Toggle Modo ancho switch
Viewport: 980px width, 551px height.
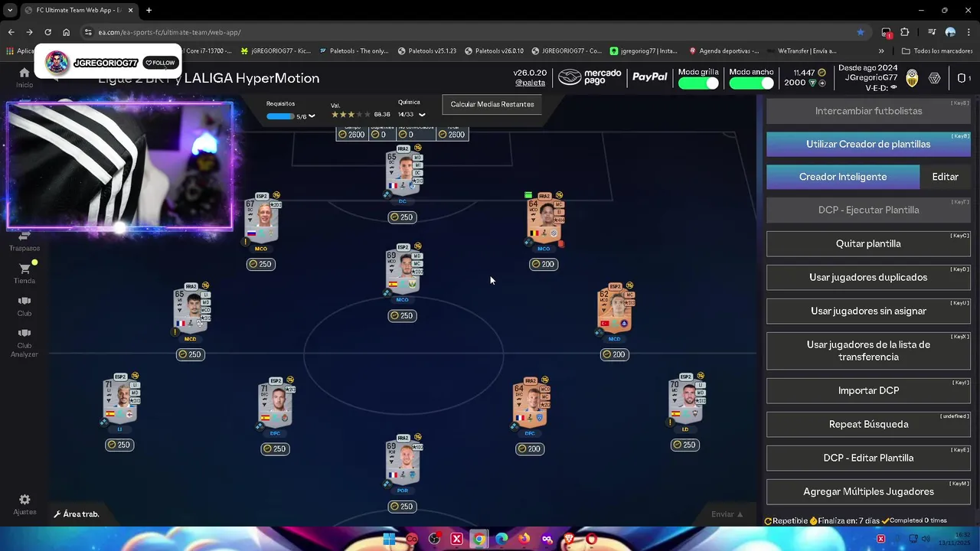pos(751,83)
